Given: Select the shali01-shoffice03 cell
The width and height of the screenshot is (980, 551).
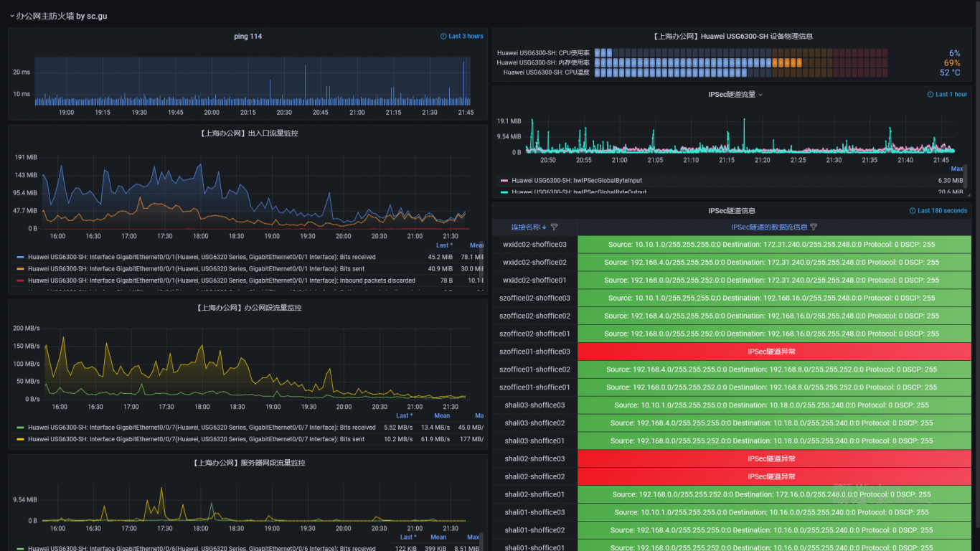Looking at the screenshot, I should pos(535,512).
